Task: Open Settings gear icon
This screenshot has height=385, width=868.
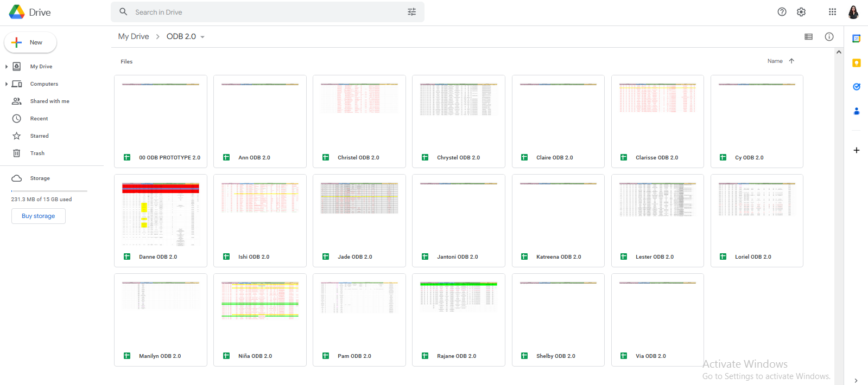Action: point(801,12)
